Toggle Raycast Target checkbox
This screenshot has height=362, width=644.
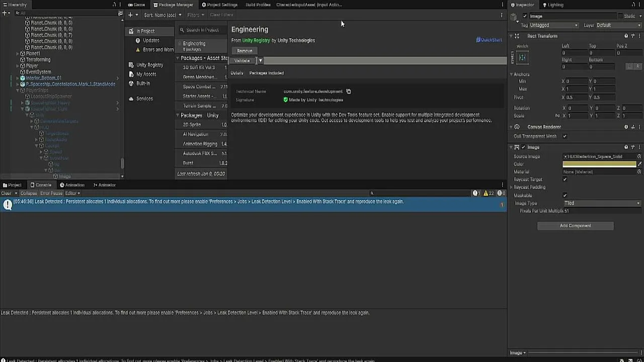click(x=565, y=179)
